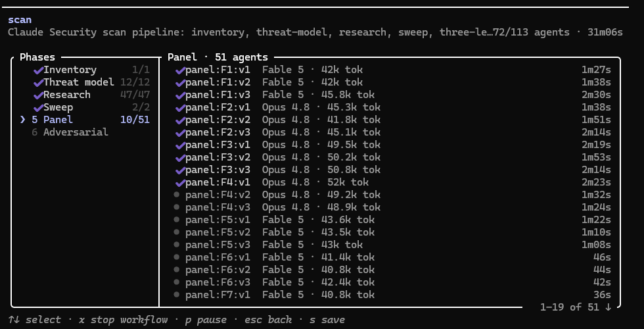The width and height of the screenshot is (644, 329).
Task: Click the checkmark icon on panel:F1:v1
Action: (180, 70)
